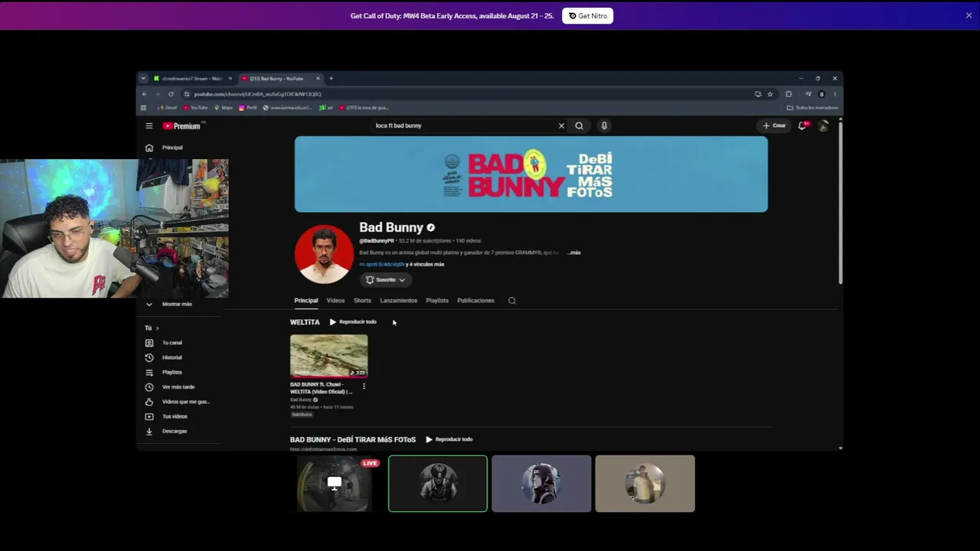The height and width of the screenshot is (551, 980).
Task: Open Videos que me gustan in sidebar
Action: point(185,402)
